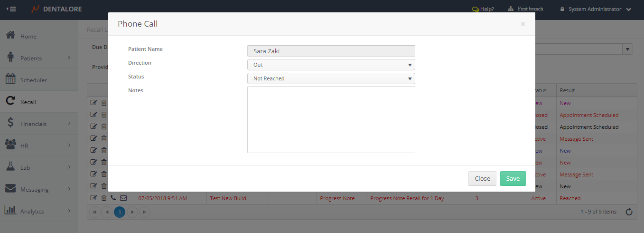The image size is (644, 233).
Task: Click the trash icon for Test New Build row
Action: [104, 198]
